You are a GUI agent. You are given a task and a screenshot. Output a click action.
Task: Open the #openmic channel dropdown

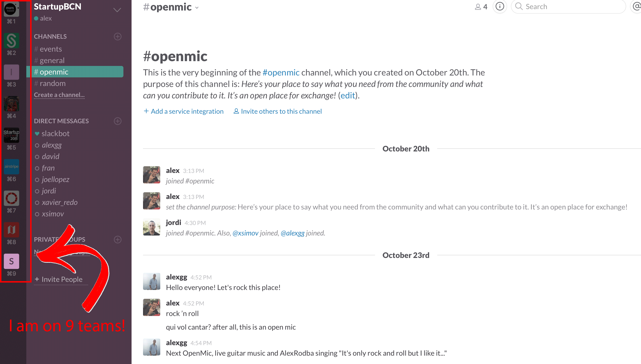197,7
